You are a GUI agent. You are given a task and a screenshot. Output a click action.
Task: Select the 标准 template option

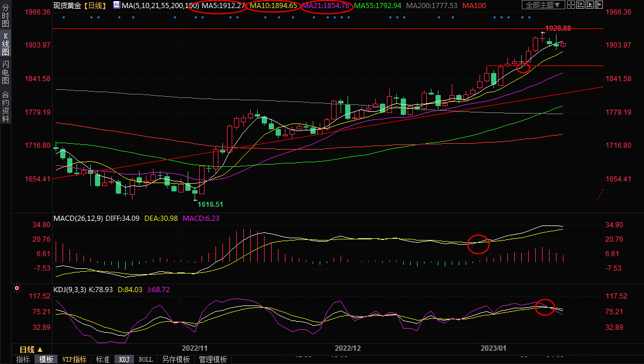(x=103, y=359)
